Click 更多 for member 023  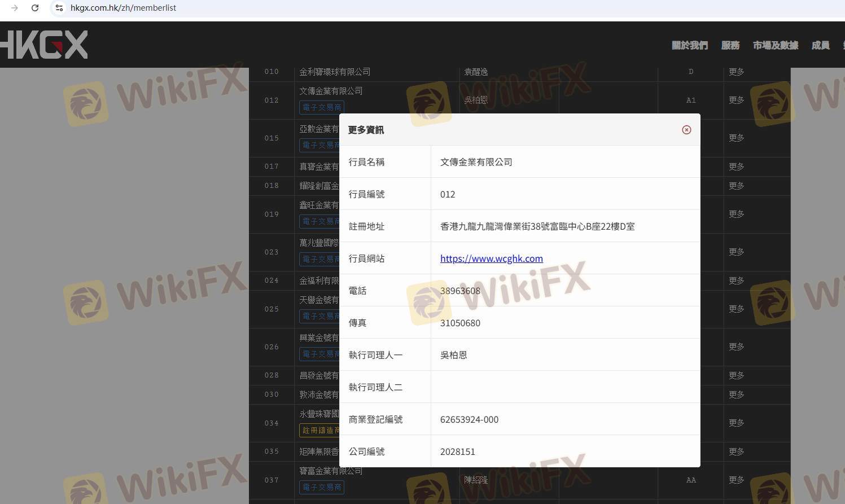(736, 252)
